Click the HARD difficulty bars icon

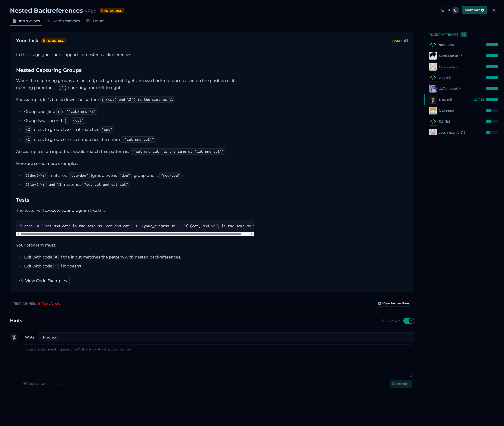pyautogui.click(x=406, y=41)
